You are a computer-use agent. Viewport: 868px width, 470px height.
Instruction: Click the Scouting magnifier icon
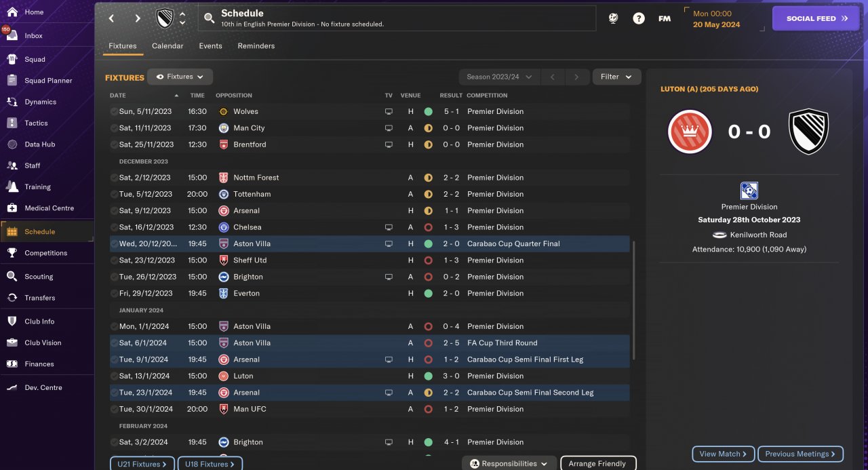pyautogui.click(x=12, y=277)
